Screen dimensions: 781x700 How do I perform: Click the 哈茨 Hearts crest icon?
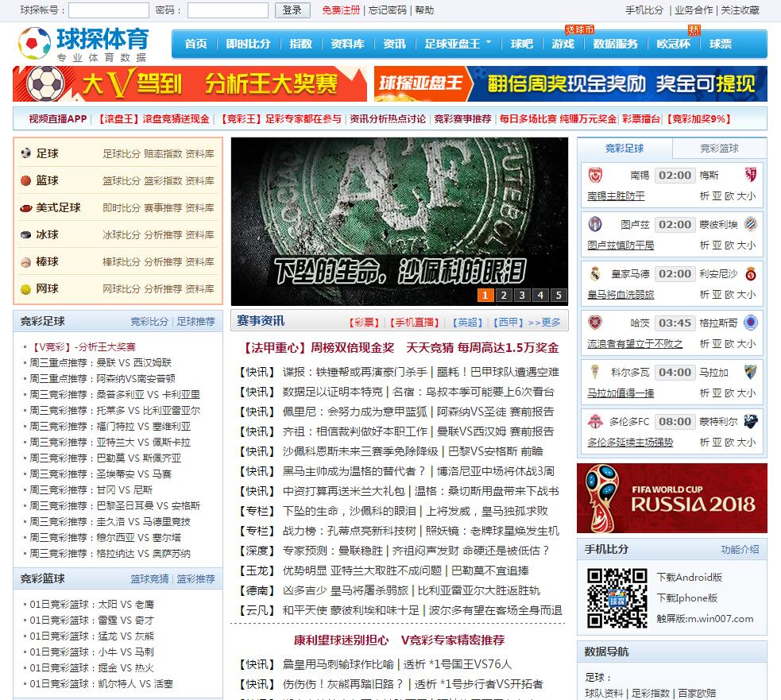(x=595, y=323)
